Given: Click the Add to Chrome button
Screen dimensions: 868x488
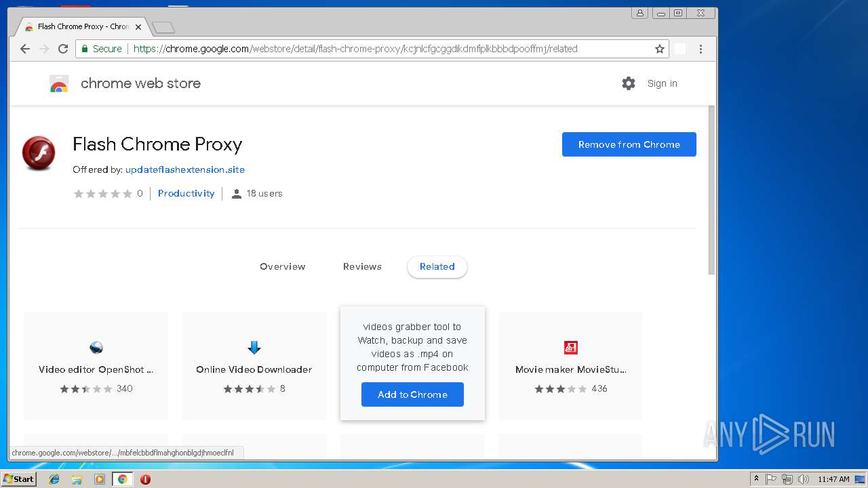Looking at the screenshot, I should click(412, 394).
